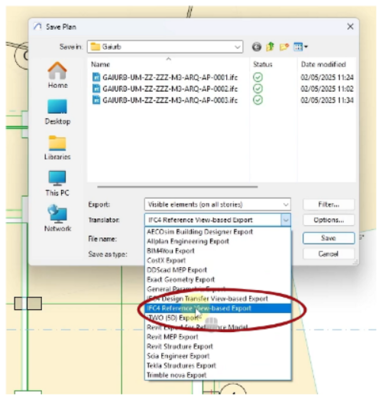Open the Filter... settings button

click(329, 204)
